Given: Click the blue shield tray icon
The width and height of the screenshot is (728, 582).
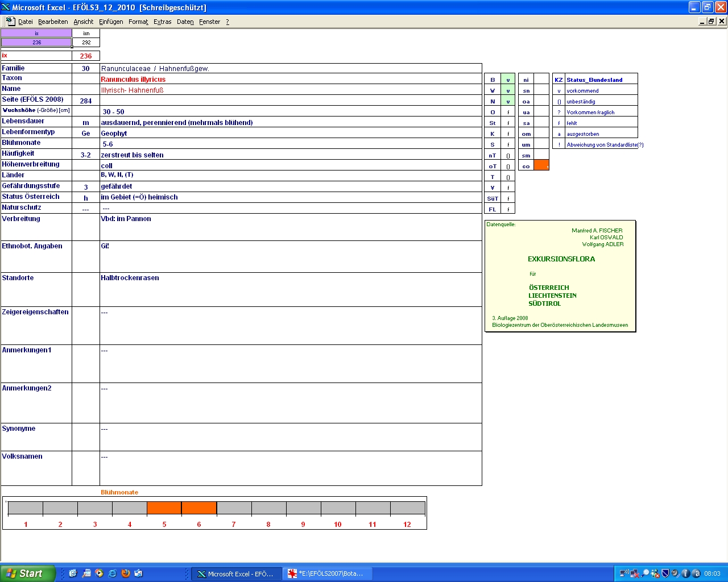Looking at the screenshot, I should point(665,573).
